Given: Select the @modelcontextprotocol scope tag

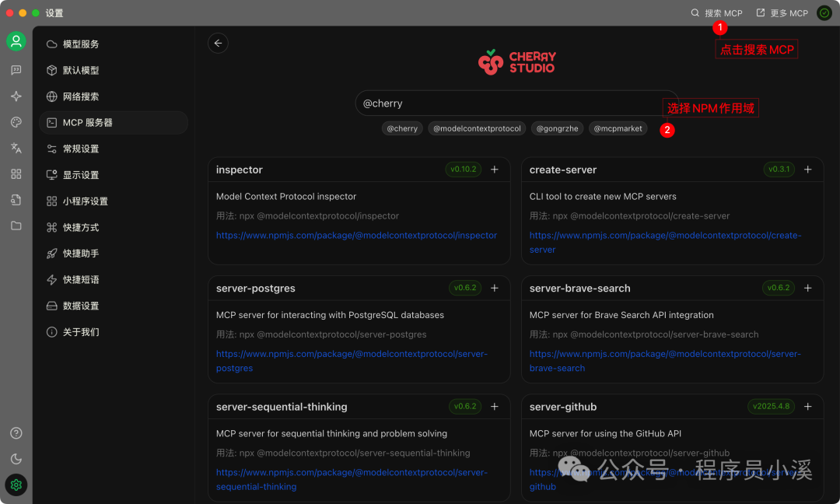Looking at the screenshot, I should [477, 128].
